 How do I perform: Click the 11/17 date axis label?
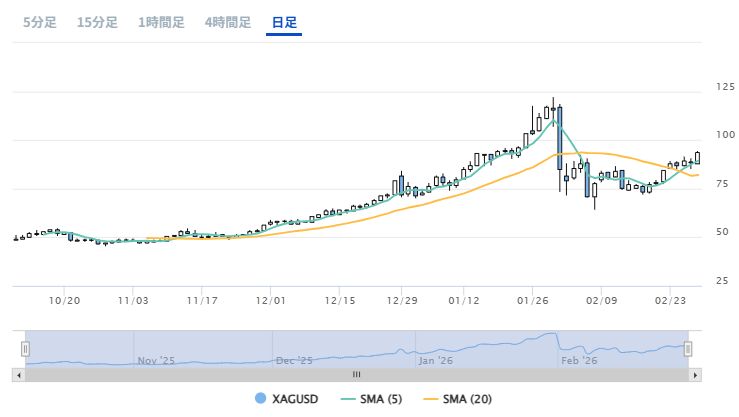(202, 301)
